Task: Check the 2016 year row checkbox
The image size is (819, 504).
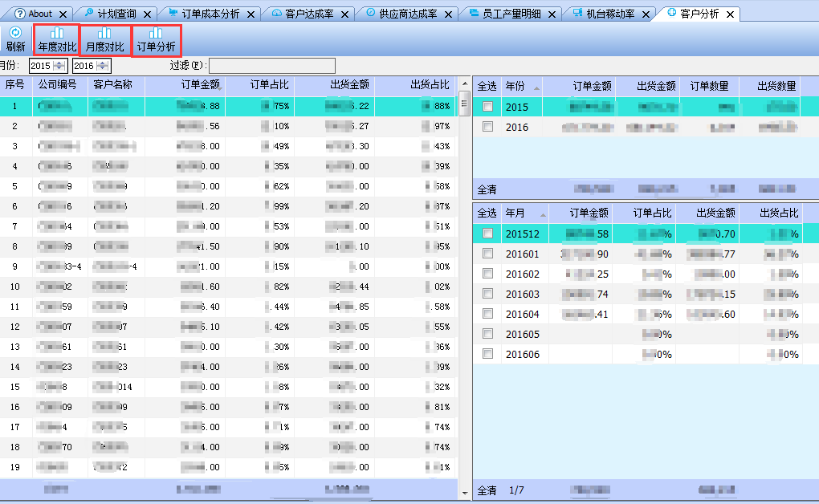Action: (x=487, y=127)
